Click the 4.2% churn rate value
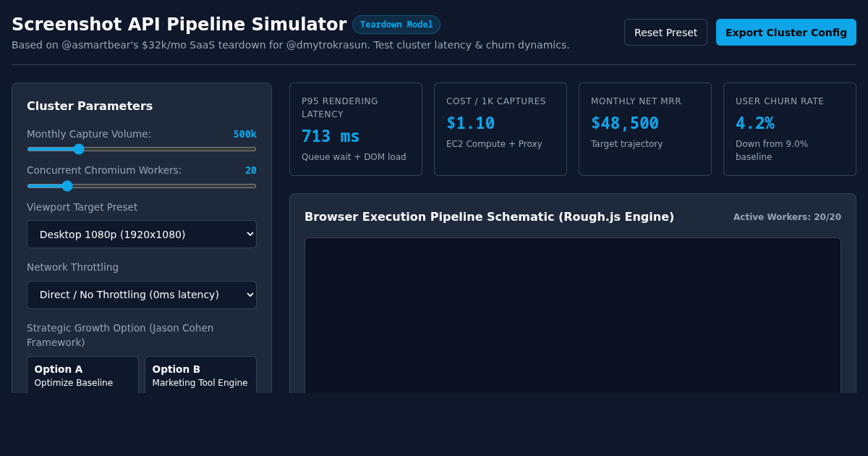Screen dimensions: 868x456 click(755, 123)
